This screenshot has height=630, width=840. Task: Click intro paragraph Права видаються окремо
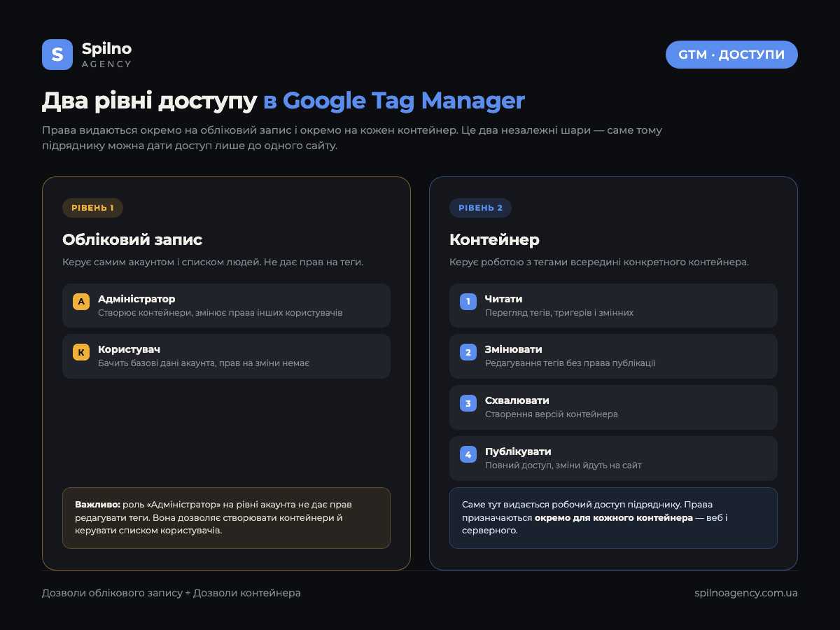(352, 138)
